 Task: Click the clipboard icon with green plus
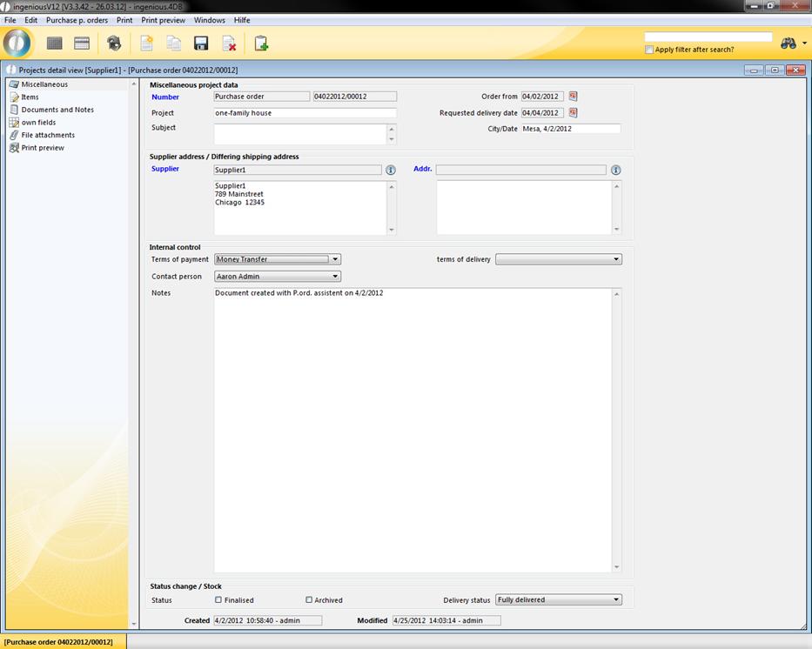261,43
